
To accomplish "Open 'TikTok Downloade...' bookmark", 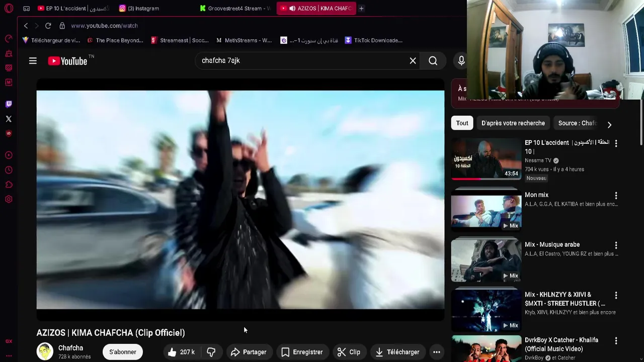I will 373,40.
